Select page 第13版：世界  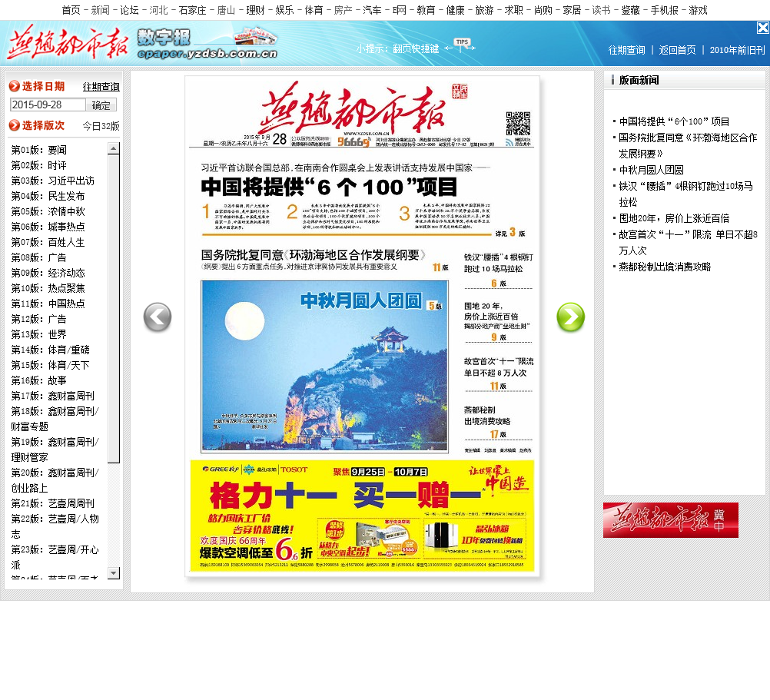pyautogui.click(x=38, y=334)
